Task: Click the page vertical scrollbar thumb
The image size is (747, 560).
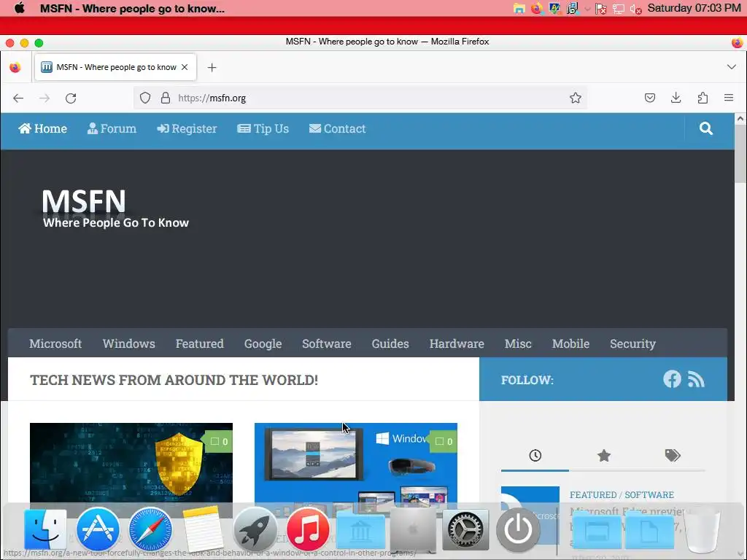Action: tap(740, 155)
